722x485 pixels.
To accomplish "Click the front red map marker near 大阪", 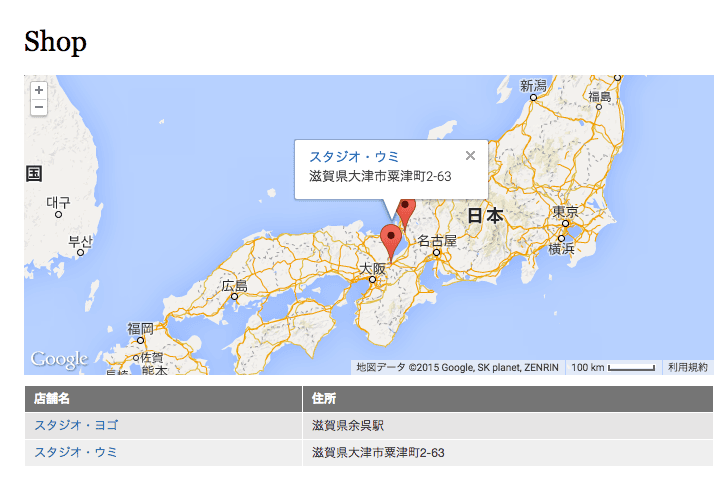I will [x=390, y=243].
